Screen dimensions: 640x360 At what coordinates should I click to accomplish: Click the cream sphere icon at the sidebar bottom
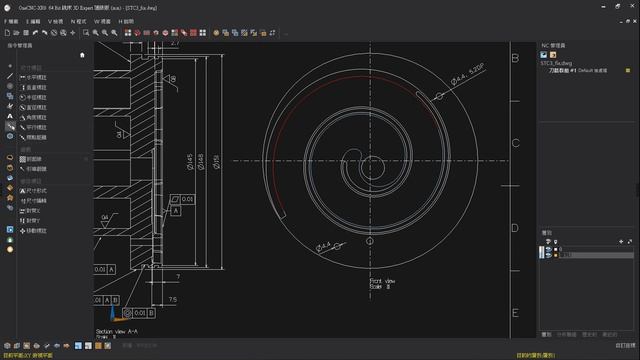pyautogui.click(x=10, y=249)
